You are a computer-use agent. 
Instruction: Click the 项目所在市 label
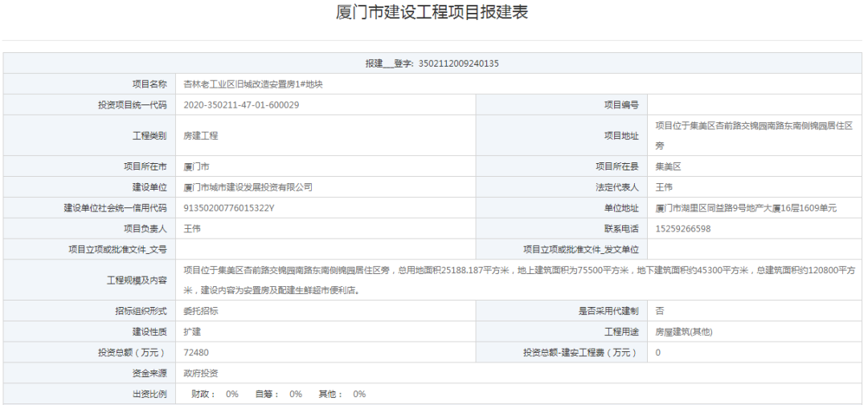coord(145,166)
